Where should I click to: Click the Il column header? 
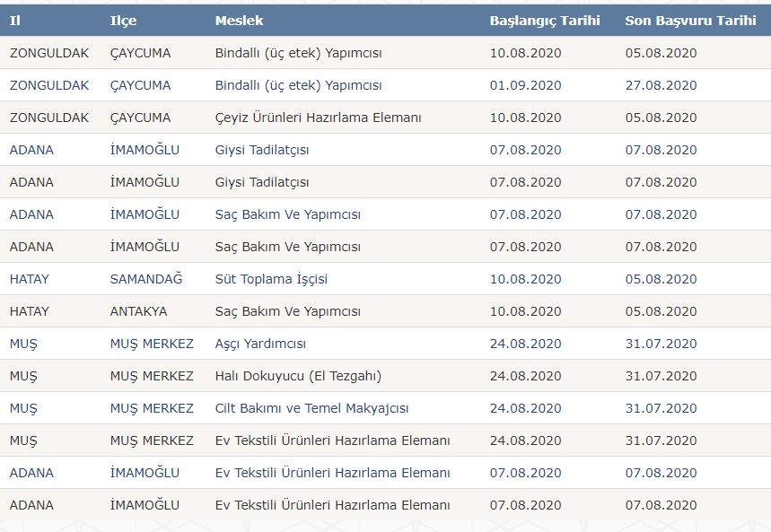pyautogui.click(x=15, y=21)
